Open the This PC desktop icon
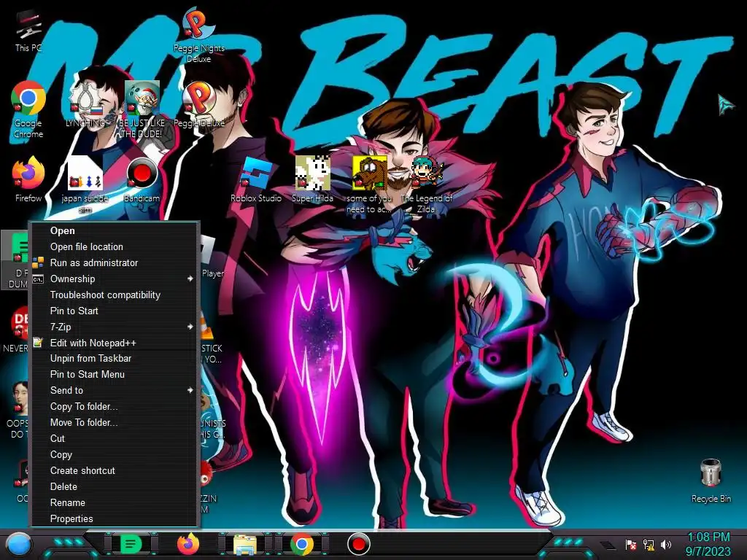Viewport: 747px width, 560px height. point(28,31)
